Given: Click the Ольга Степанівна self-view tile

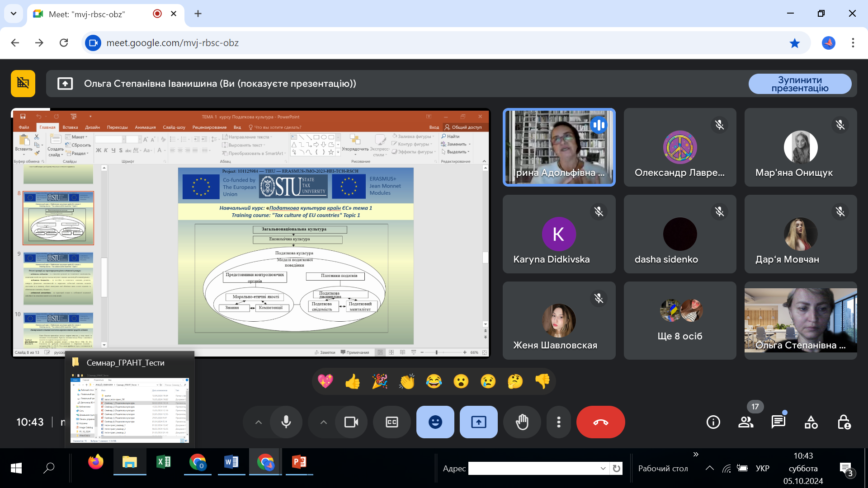Looking at the screenshot, I should pos(801,321).
